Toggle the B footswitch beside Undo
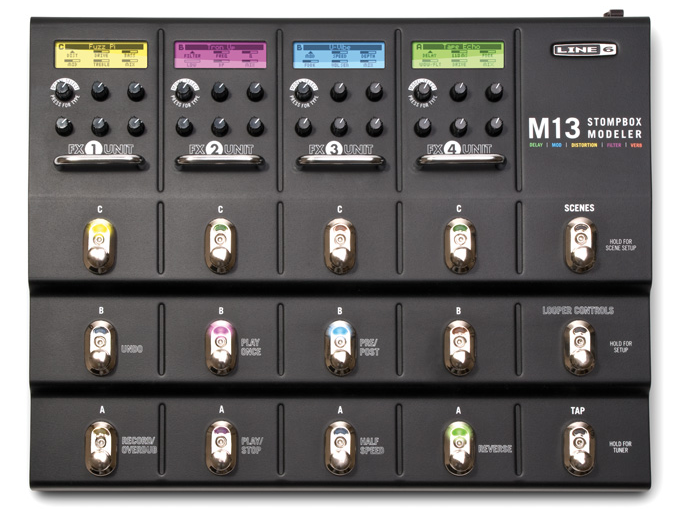Screen dimensions: 674x509 point(100,348)
